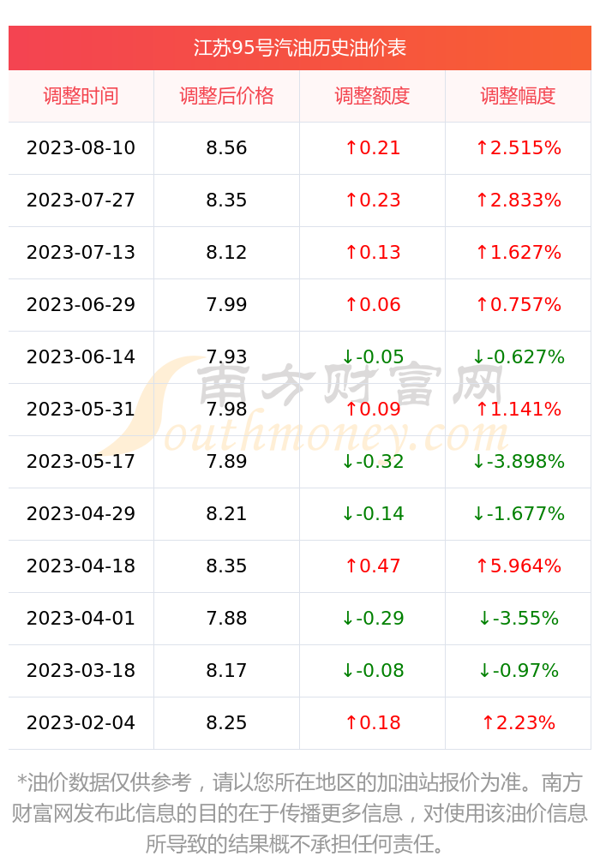Click the date 2023-08-10
This screenshot has height=868, width=600.
81,147
